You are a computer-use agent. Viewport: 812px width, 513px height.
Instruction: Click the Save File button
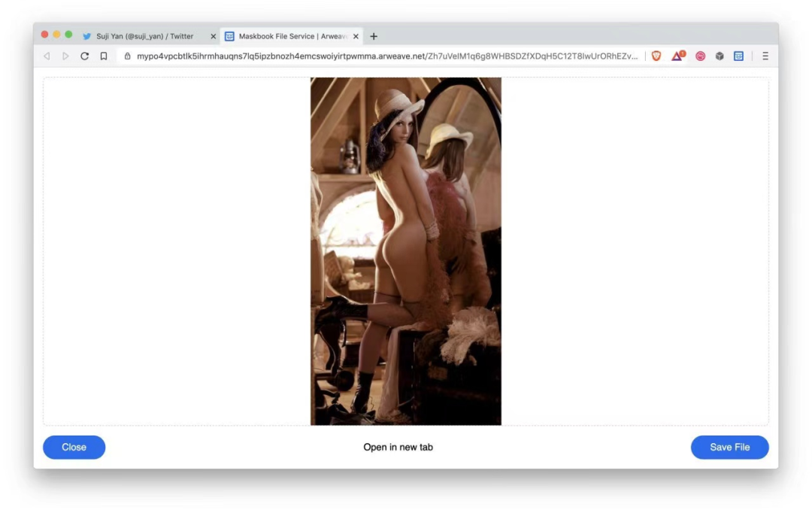(729, 448)
